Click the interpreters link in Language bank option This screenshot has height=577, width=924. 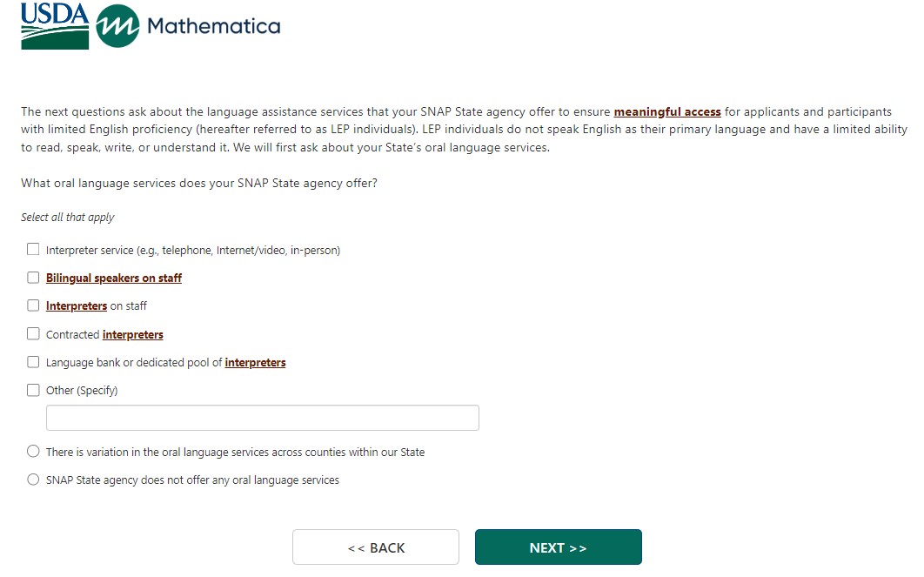(255, 362)
